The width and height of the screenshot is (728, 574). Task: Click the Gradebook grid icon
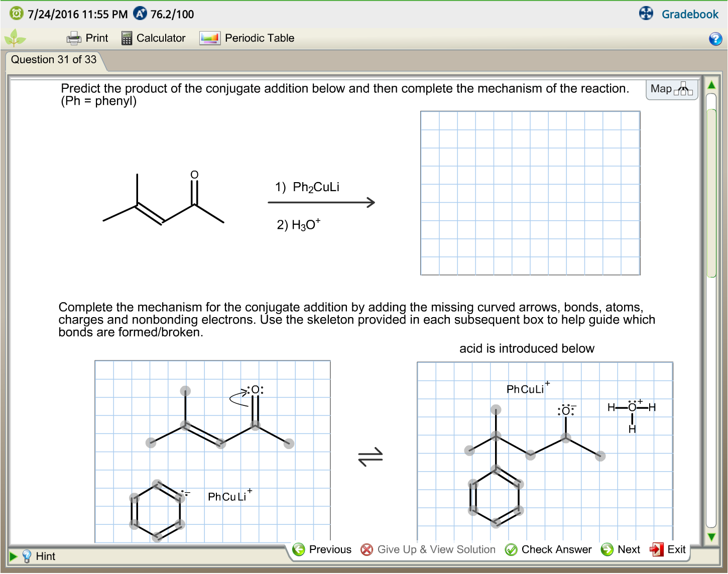point(645,14)
